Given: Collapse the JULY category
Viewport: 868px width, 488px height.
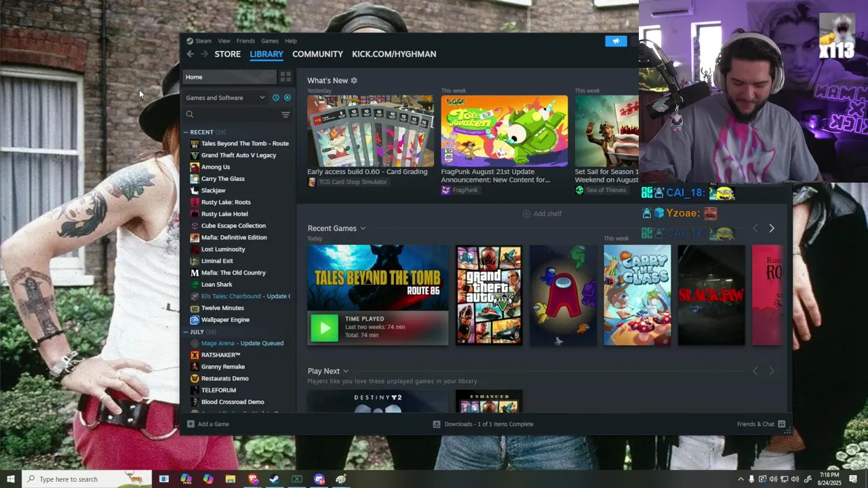Looking at the screenshot, I should (x=186, y=332).
